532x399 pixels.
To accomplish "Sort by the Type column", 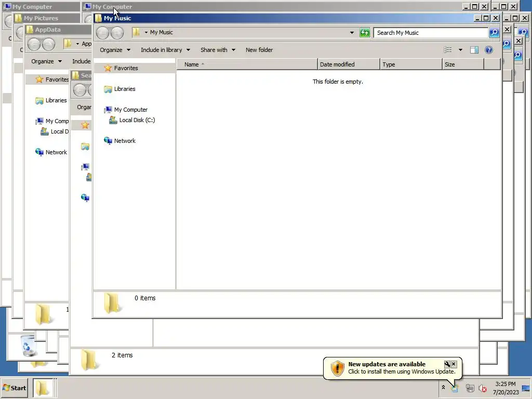I will (x=411, y=64).
